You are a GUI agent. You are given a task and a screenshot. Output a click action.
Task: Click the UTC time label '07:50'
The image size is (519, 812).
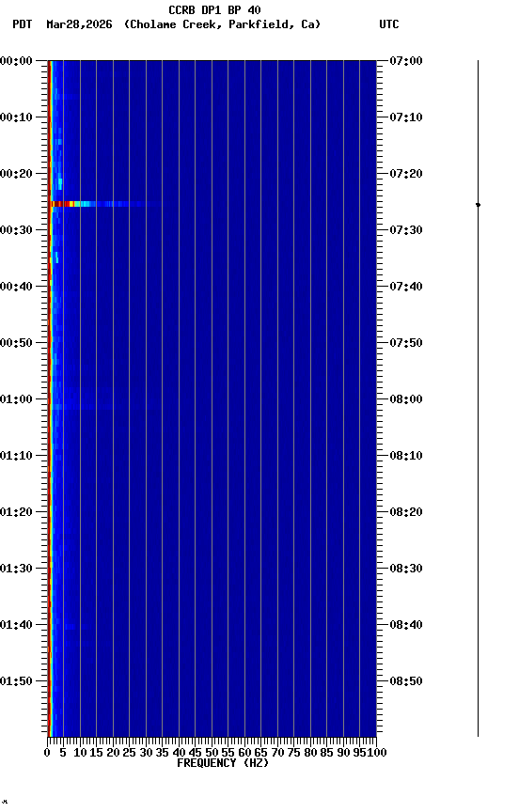[406, 343]
